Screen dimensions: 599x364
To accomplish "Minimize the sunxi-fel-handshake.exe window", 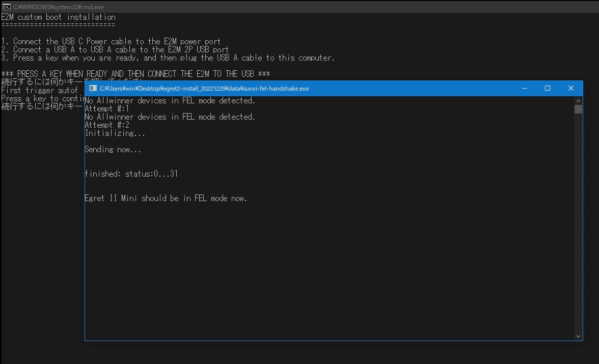I will click(525, 88).
